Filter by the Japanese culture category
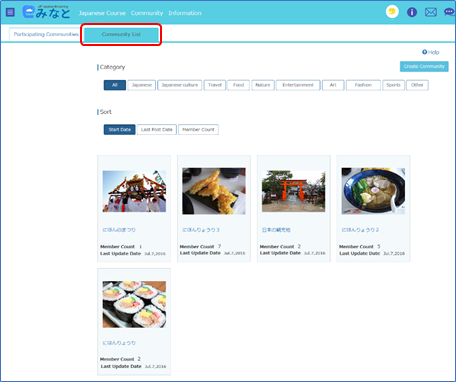Screen dimensions: 456x382 180,85
